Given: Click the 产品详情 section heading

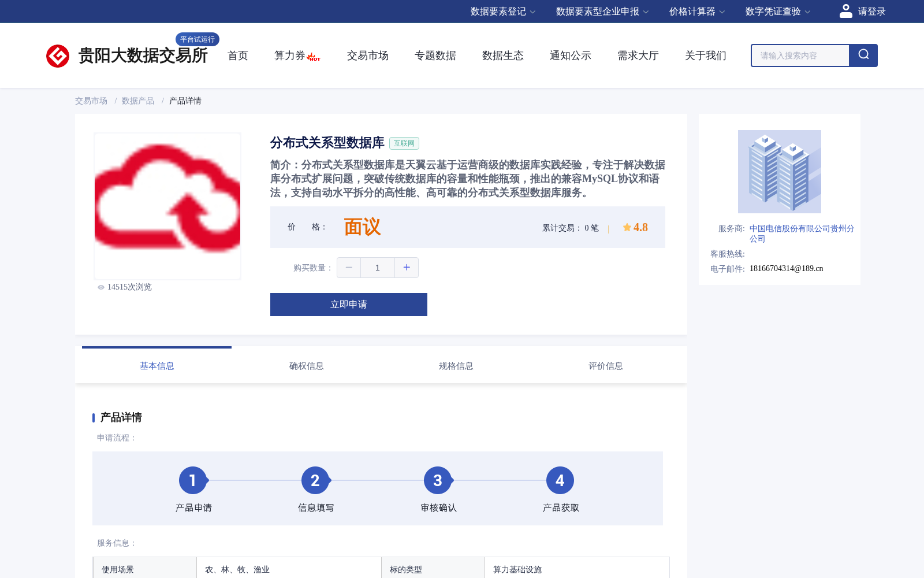Looking at the screenshot, I should 121,417.
